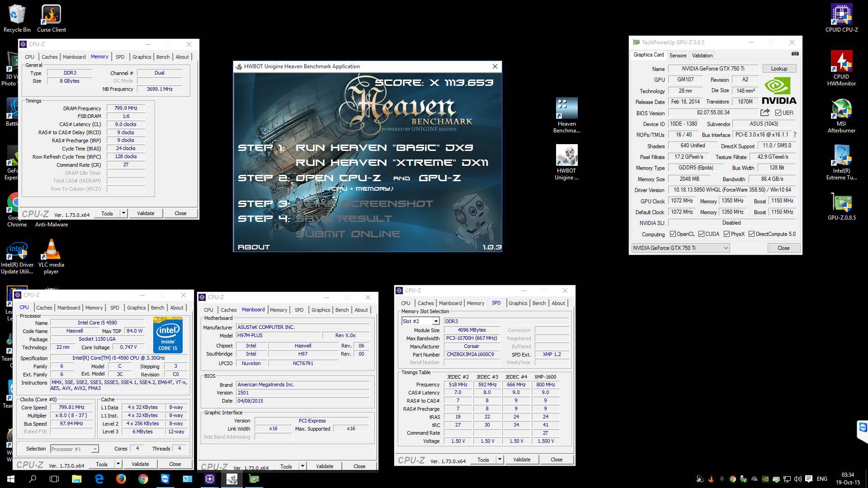Toggle the UEFI checkbox in GPU-Z
The image size is (868, 488).
pos(778,113)
